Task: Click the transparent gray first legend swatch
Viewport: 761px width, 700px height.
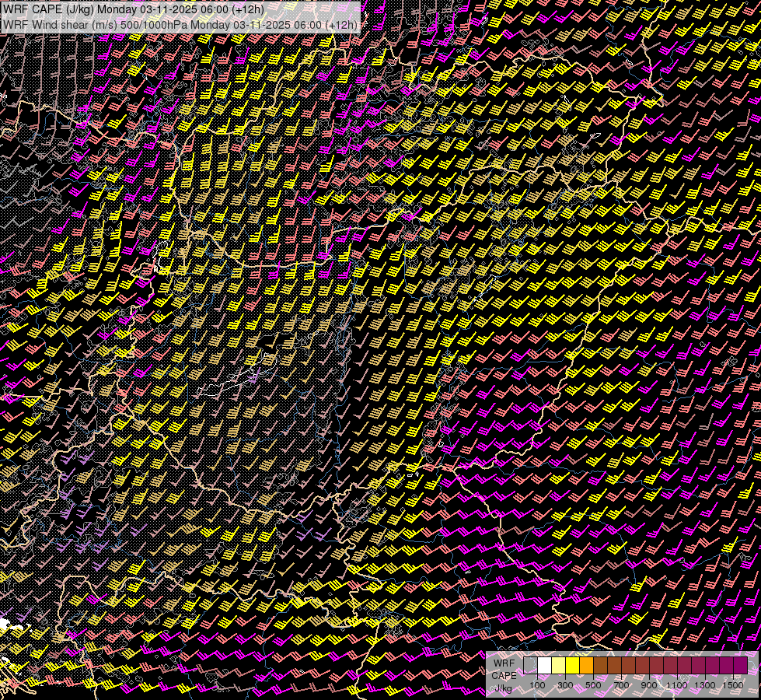Action: tap(530, 666)
